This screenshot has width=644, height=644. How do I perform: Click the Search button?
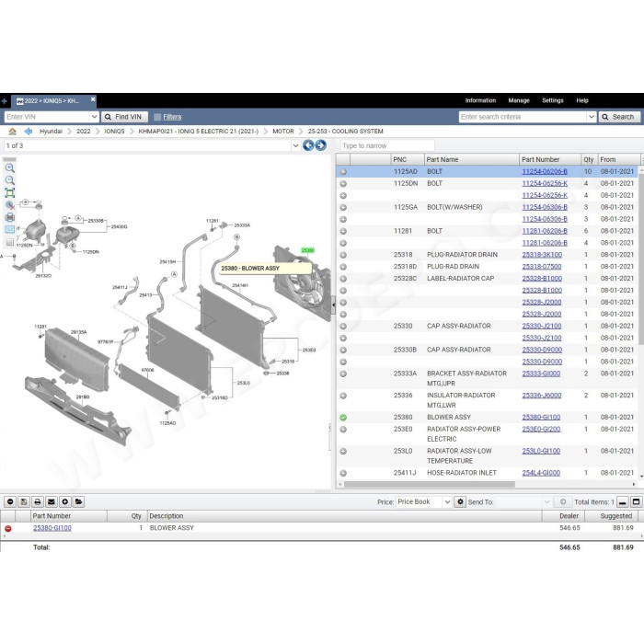tap(619, 117)
